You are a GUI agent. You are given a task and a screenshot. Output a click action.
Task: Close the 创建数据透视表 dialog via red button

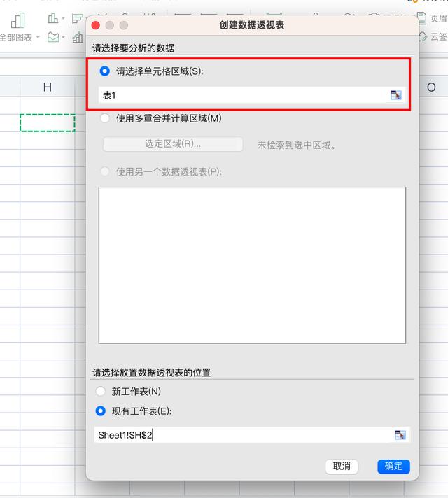[96, 25]
